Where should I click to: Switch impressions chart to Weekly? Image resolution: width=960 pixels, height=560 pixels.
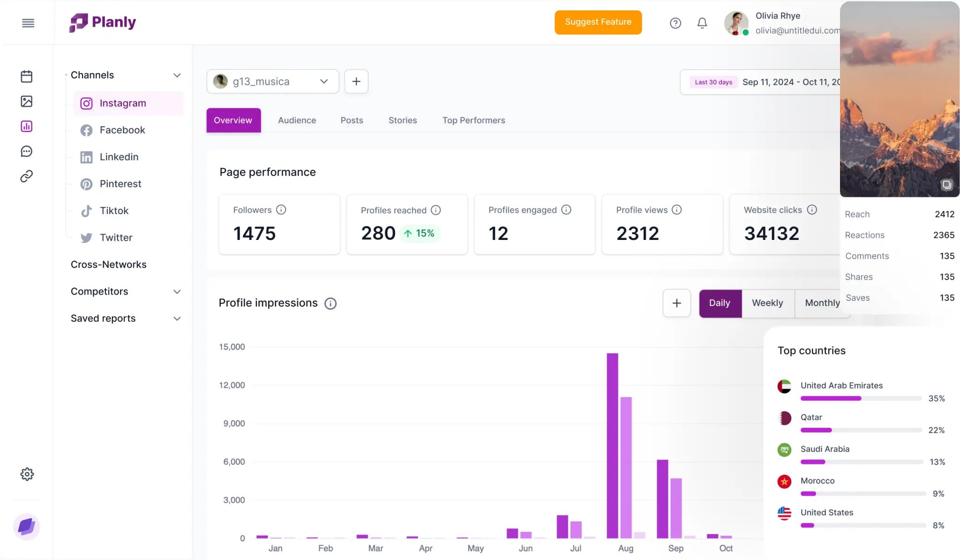[767, 303]
